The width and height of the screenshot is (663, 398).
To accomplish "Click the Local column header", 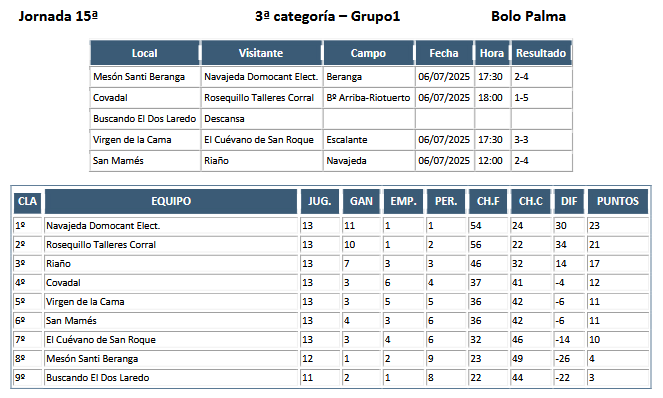I will point(145,53).
